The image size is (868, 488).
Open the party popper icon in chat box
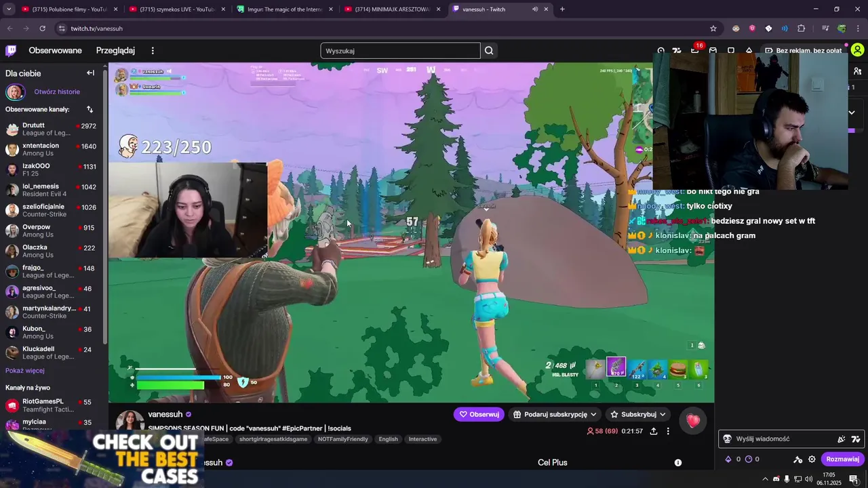coord(841,439)
